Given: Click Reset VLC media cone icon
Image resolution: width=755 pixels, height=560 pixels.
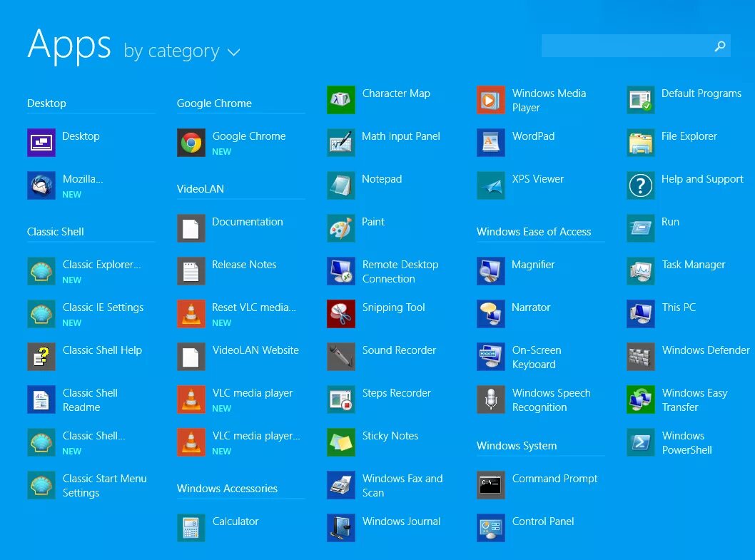Looking at the screenshot, I should coord(191,314).
